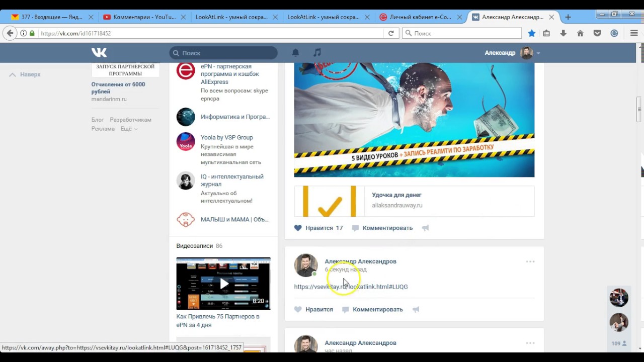The image size is (644, 362).
Task: Open the Firefox hamburger menu
Action: click(x=634, y=33)
